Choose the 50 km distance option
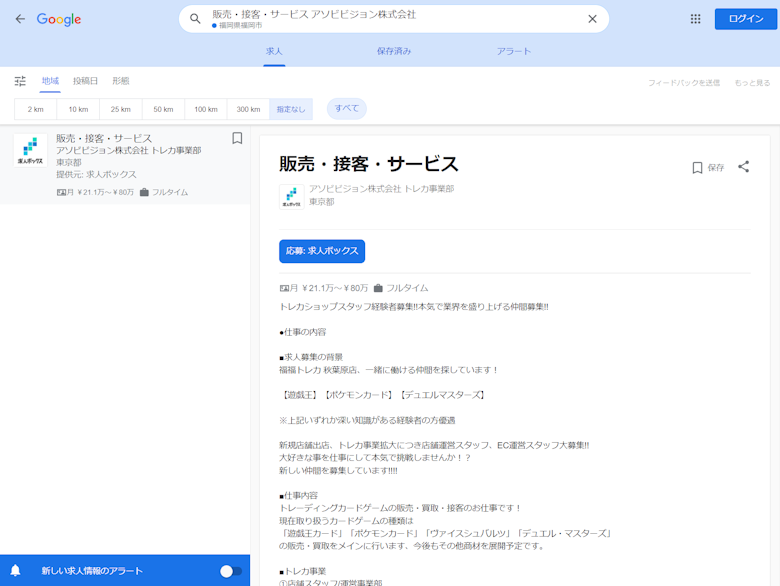The width and height of the screenshot is (780, 586). point(163,109)
